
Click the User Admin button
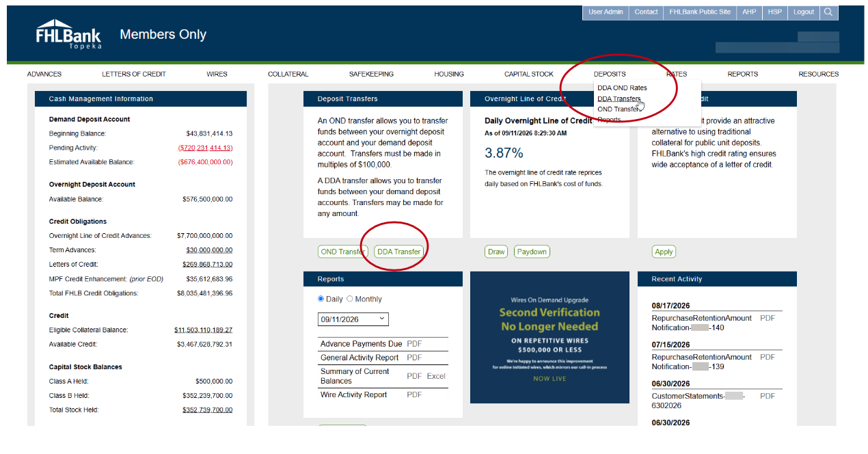[606, 12]
